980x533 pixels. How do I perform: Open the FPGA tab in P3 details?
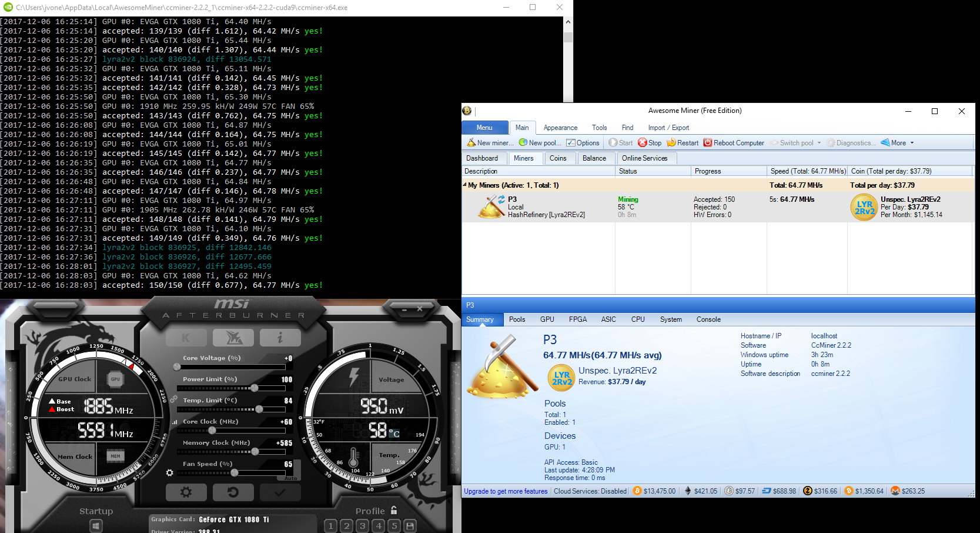[578, 319]
